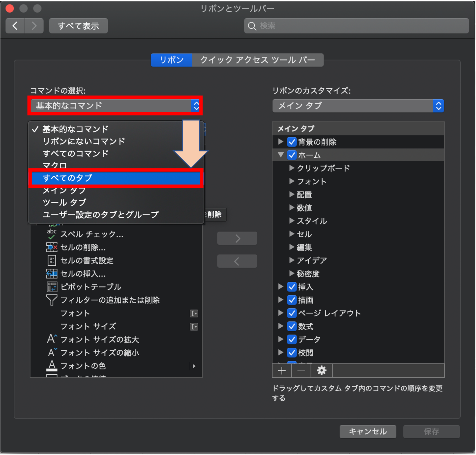Image resolution: width=476 pixels, height=455 pixels.
Task: Click the すべて表示 button
Action: (x=78, y=26)
